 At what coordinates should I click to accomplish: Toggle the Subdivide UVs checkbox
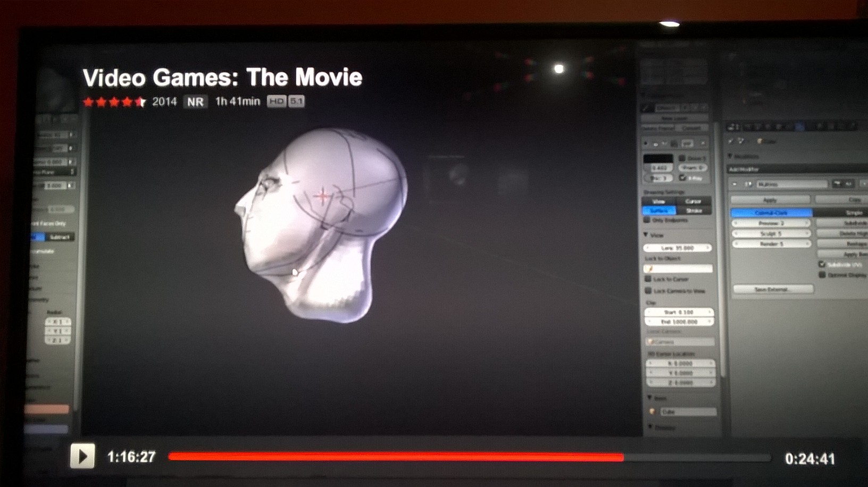point(822,264)
